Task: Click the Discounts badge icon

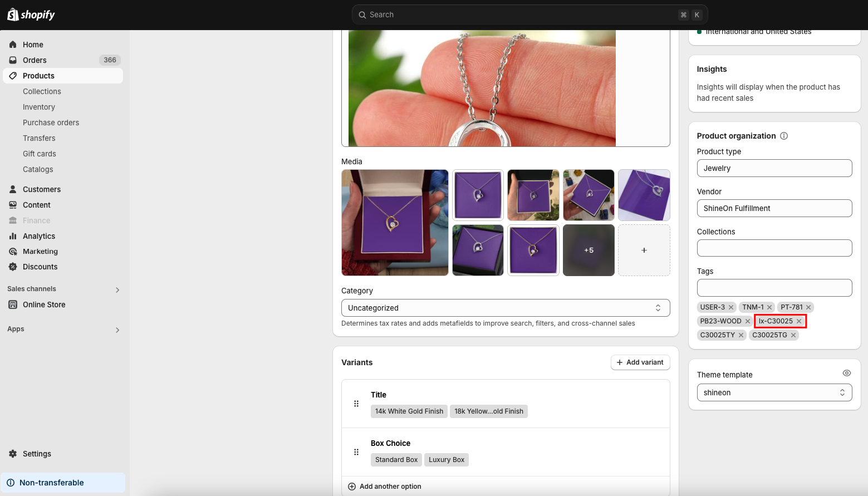Action: (x=13, y=267)
